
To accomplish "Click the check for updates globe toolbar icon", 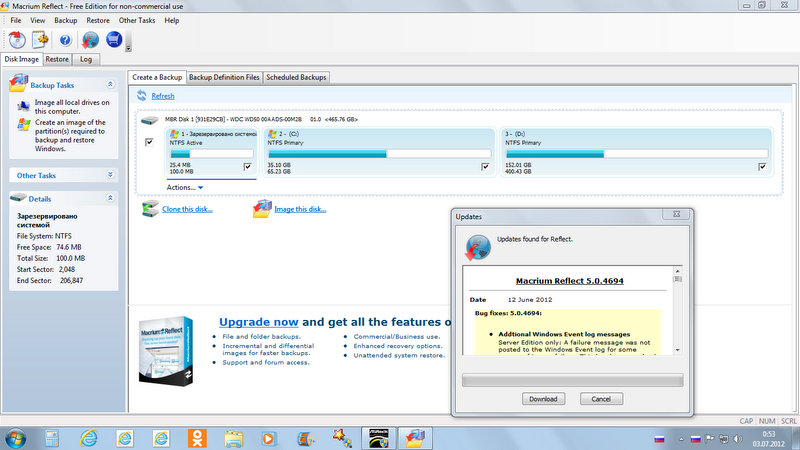I will (90, 40).
